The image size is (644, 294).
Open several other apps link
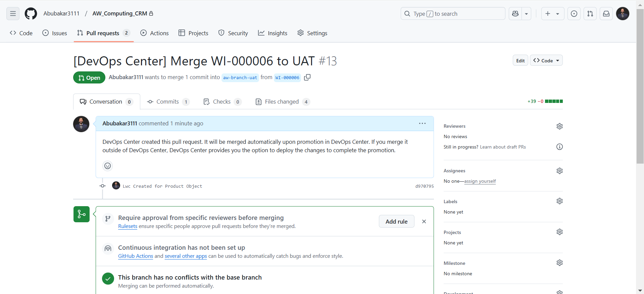point(186,256)
